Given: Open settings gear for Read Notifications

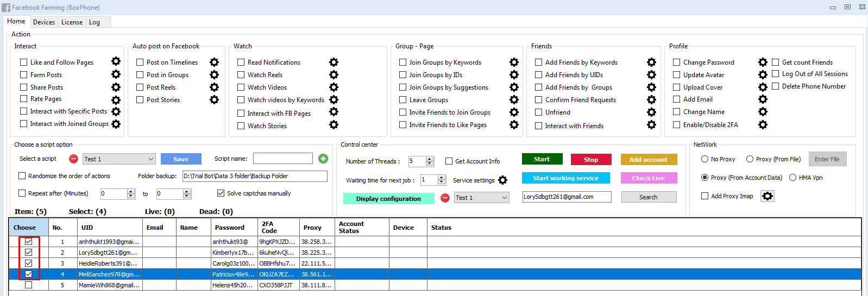Looking at the screenshot, I should coord(334,62).
